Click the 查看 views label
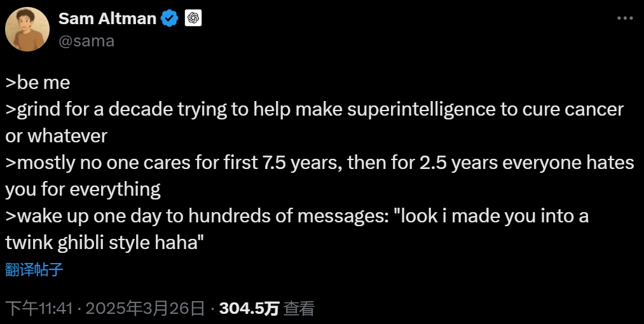Screen dimensions: 644x324 click(x=299, y=309)
